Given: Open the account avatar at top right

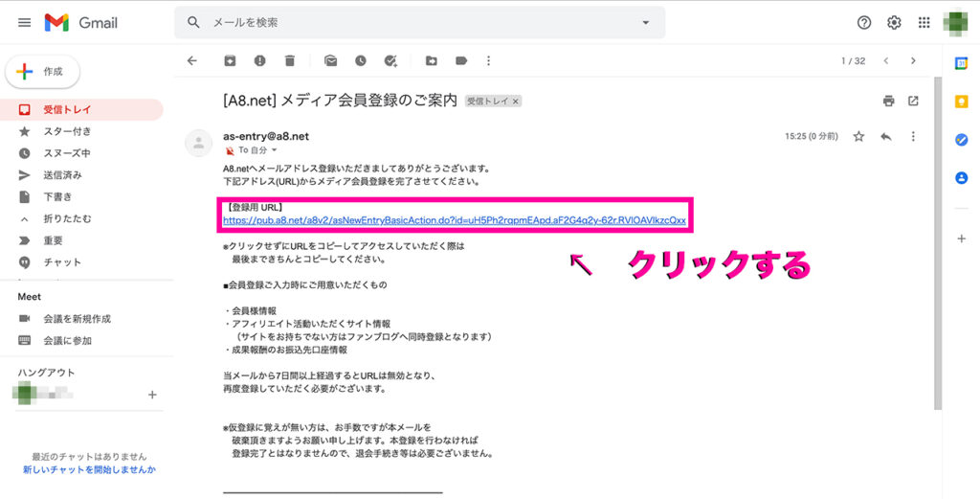Looking at the screenshot, I should pyautogui.click(x=954, y=23).
